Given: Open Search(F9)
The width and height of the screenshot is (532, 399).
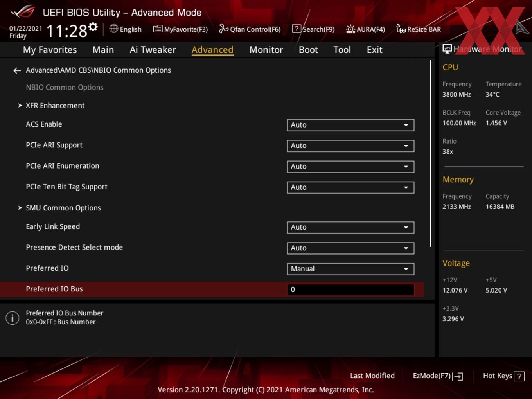Looking at the screenshot, I should click(313, 29).
